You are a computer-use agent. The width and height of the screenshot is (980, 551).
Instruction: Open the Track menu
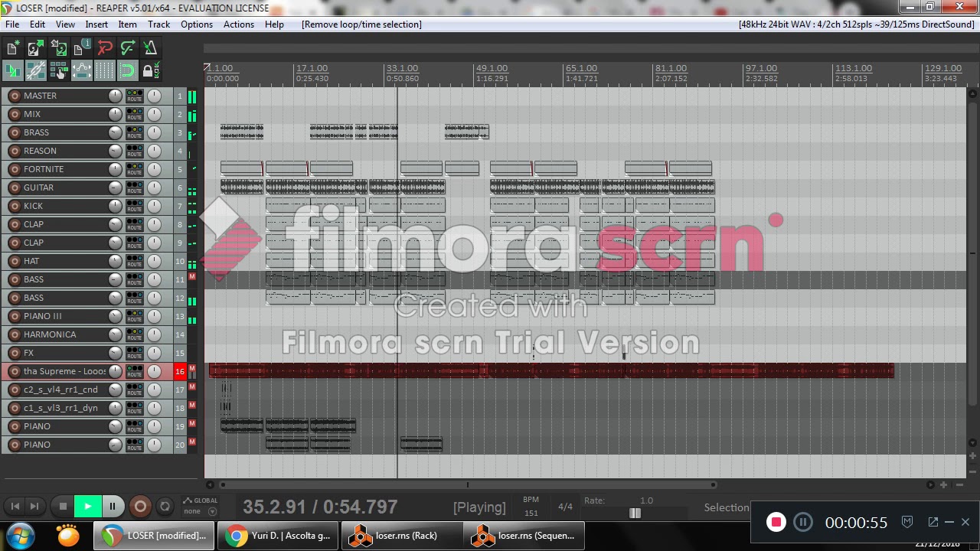[x=159, y=24]
